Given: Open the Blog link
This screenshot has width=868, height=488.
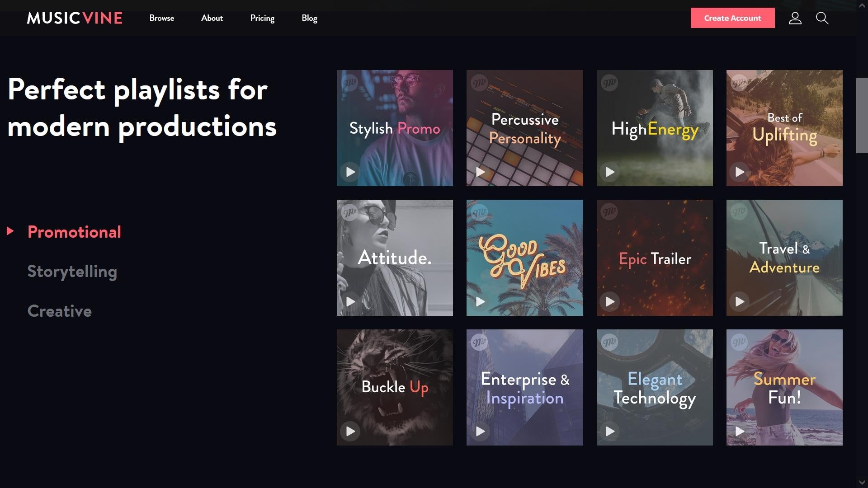Looking at the screenshot, I should pos(309,18).
